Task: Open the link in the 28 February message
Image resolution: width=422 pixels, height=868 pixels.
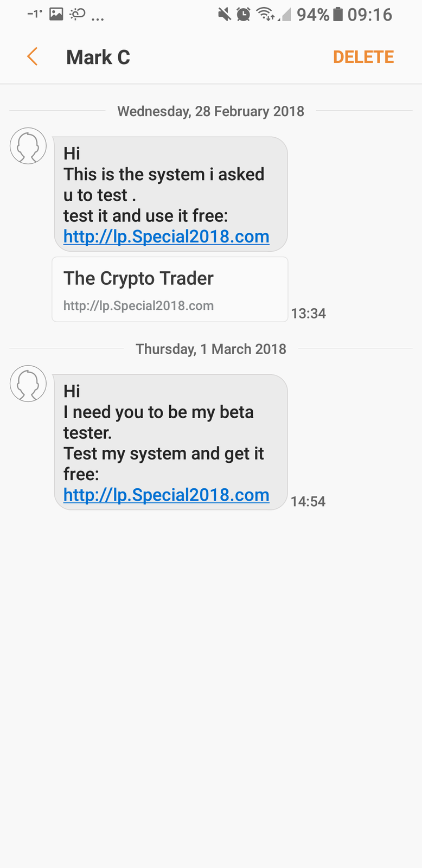Action: click(x=166, y=237)
